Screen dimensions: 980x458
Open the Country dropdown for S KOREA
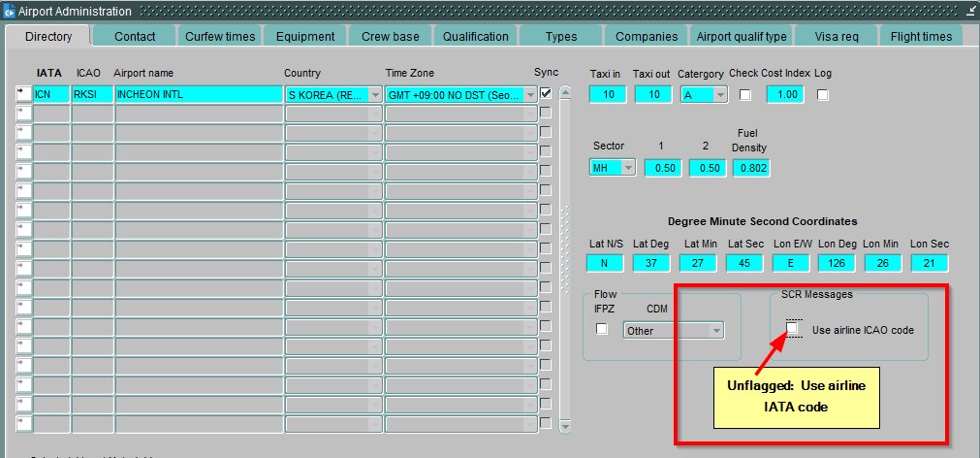(x=375, y=95)
